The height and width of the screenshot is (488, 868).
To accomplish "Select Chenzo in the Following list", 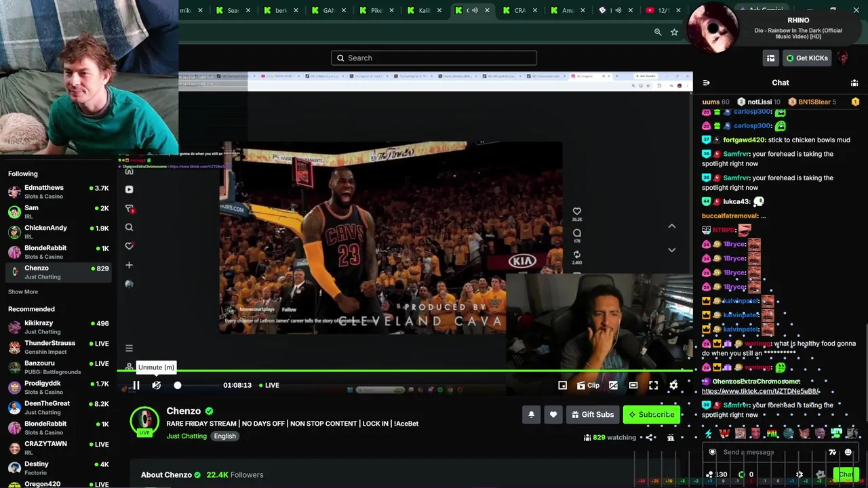I will point(58,272).
